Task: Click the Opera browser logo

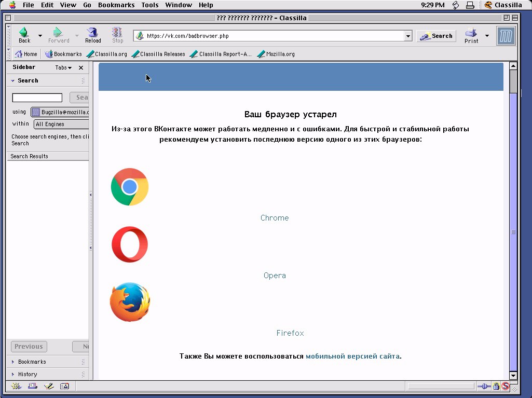Action: [130, 244]
